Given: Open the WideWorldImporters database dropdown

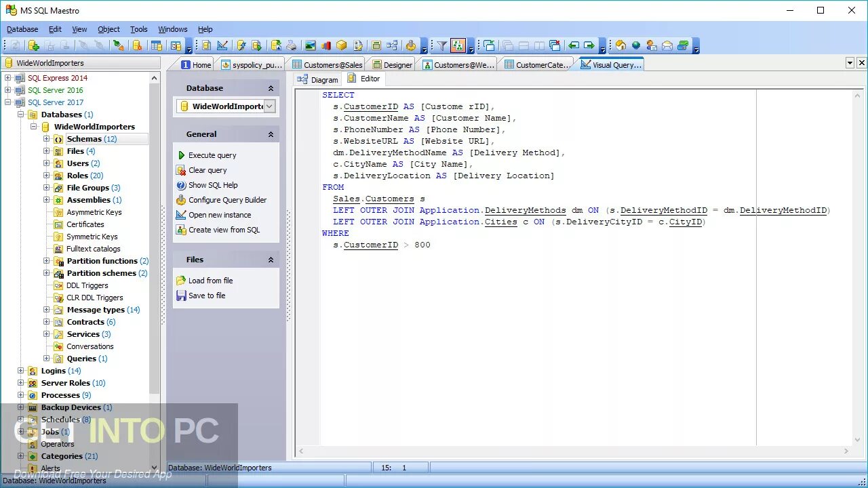Looking at the screenshot, I should pos(269,106).
